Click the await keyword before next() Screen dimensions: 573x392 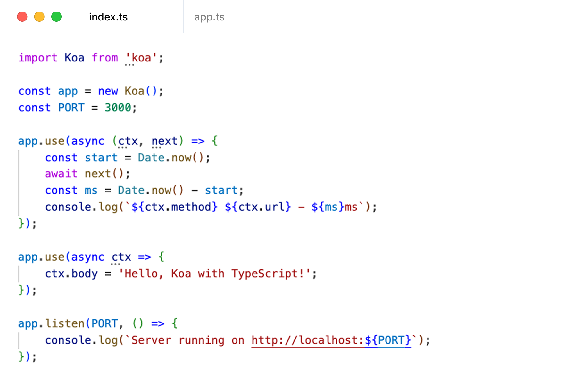tap(61, 174)
